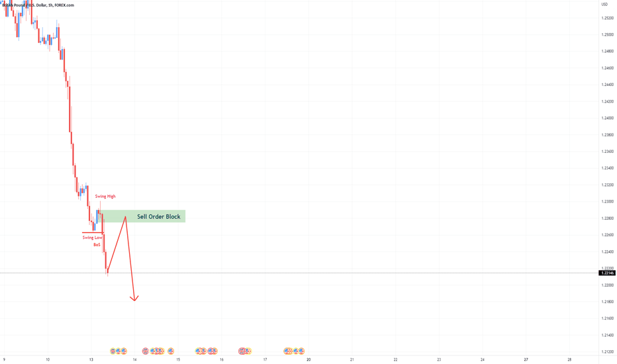
Task: Select the green Sell Order Block rectangle
Action: coord(142,216)
